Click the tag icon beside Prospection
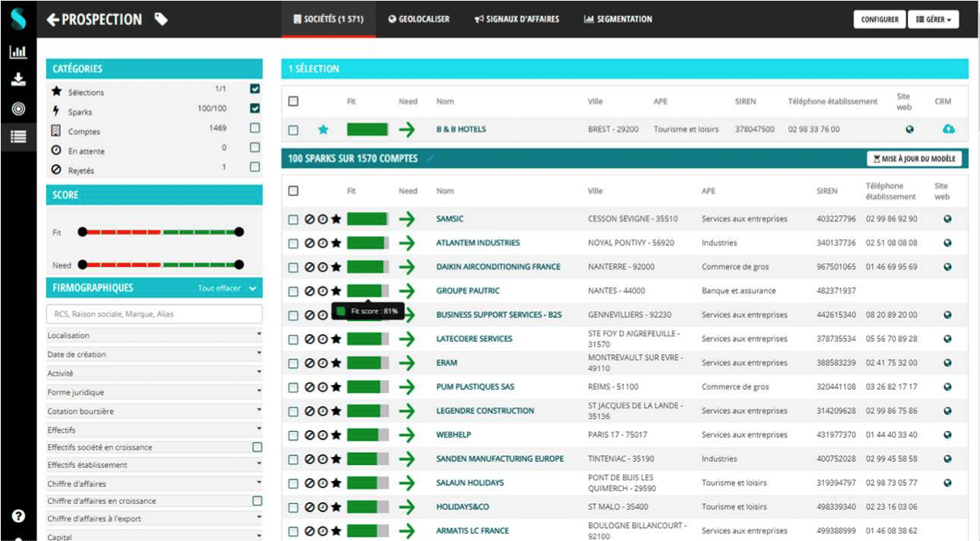980x541 pixels. pos(161,19)
